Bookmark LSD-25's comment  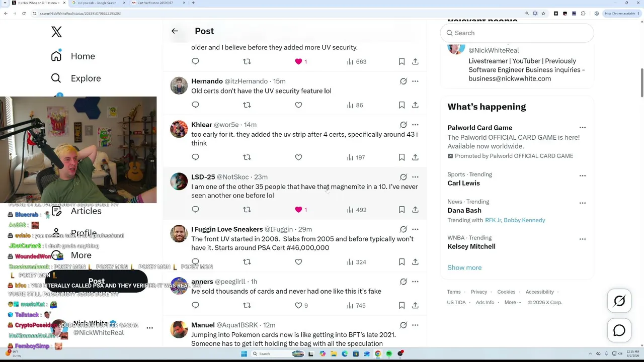pyautogui.click(x=401, y=210)
